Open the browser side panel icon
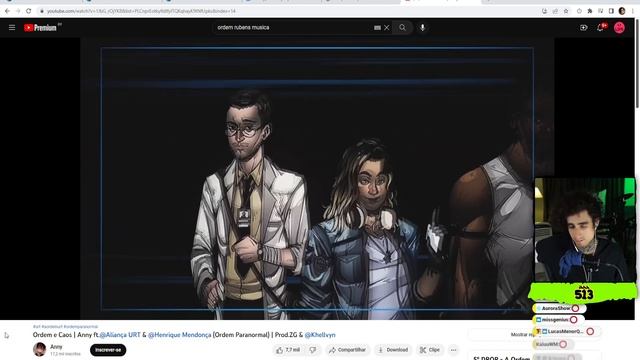This screenshot has width=640, height=360. point(611,11)
